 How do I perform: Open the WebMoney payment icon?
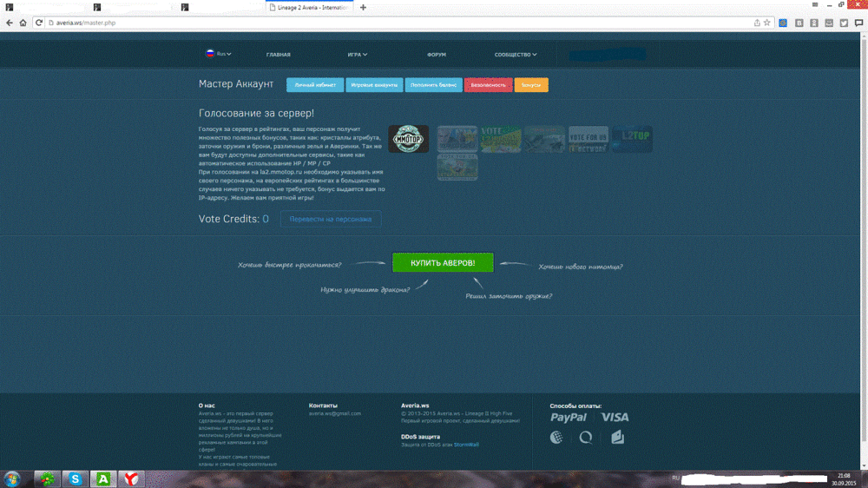pyautogui.click(x=556, y=437)
